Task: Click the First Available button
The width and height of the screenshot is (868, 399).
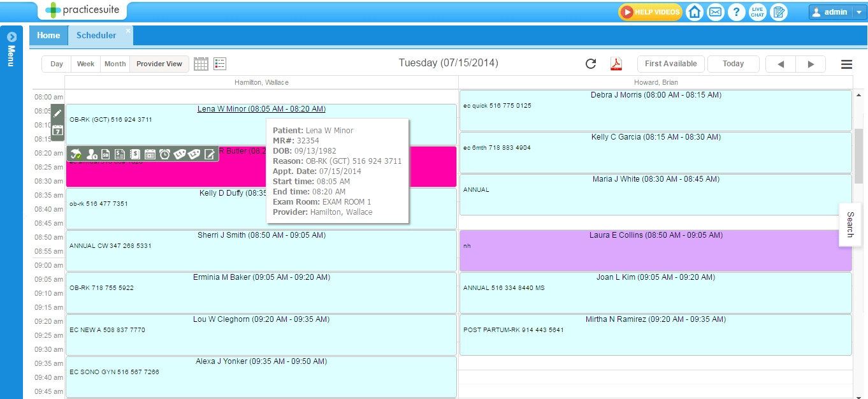Action: click(670, 64)
